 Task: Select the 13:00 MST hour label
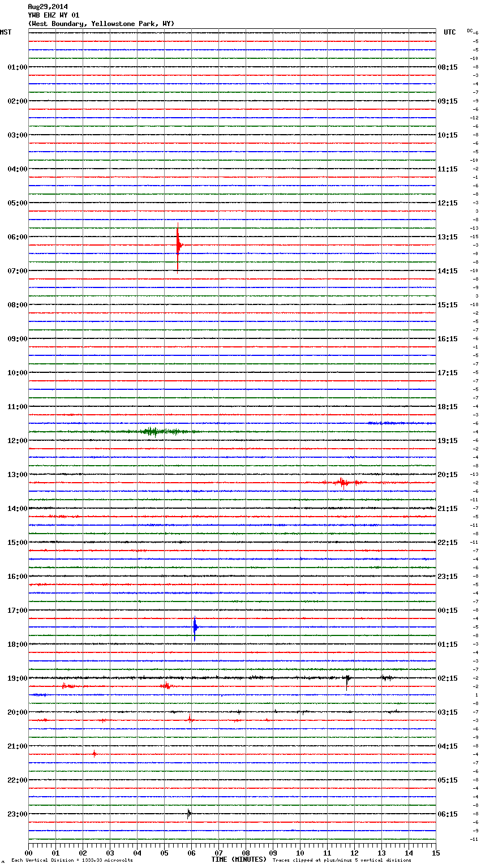point(18,475)
